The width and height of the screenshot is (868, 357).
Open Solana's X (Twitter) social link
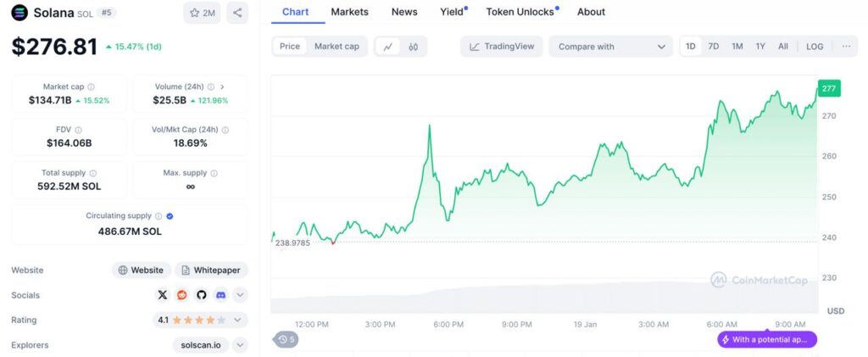[163, 295]
